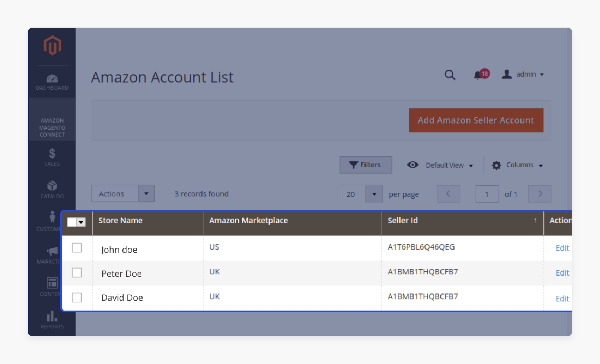This screenshot has width=600, height=364.
Task: Click the Amazon Account List heading
Action: tap(162, 77)
